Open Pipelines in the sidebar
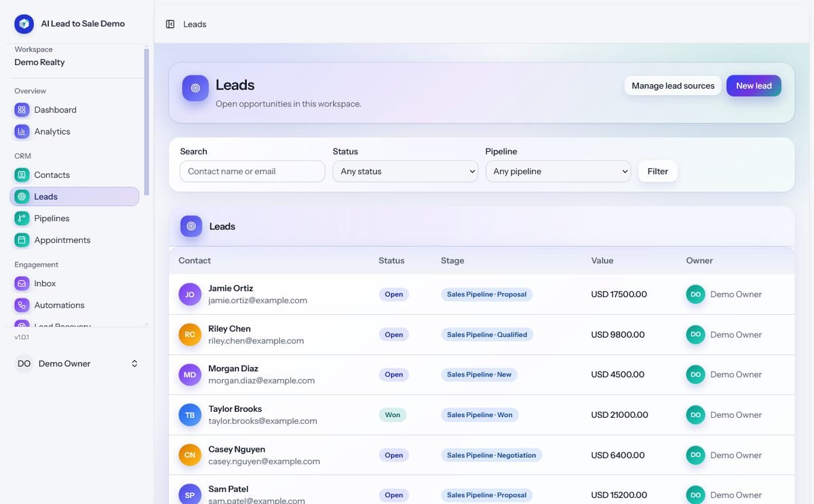The width and height of the screenshot is (814, 504). click(75, 218)
